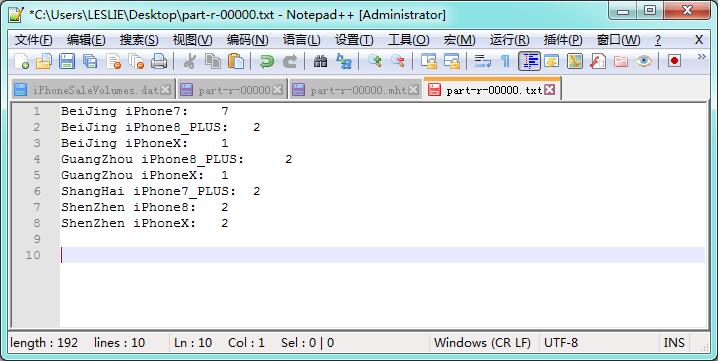718x361 pixels.
Task: Open the 视图(V) menu
Action: [192, 40]
